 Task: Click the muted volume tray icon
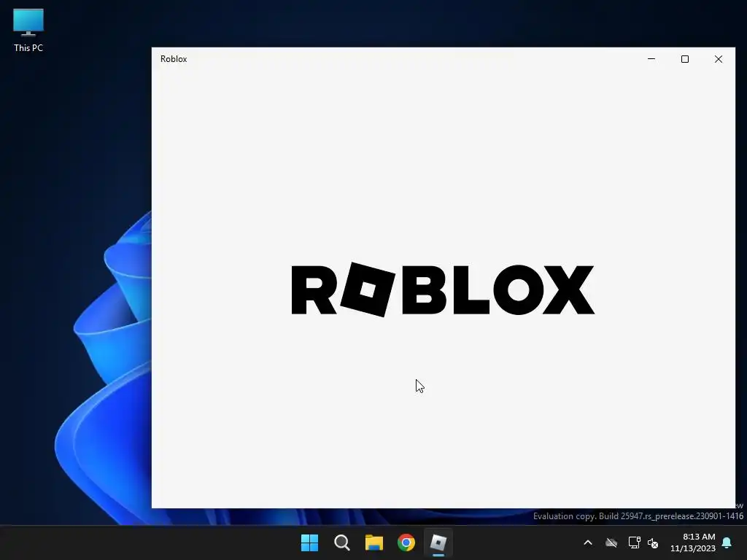click(653, 542)
